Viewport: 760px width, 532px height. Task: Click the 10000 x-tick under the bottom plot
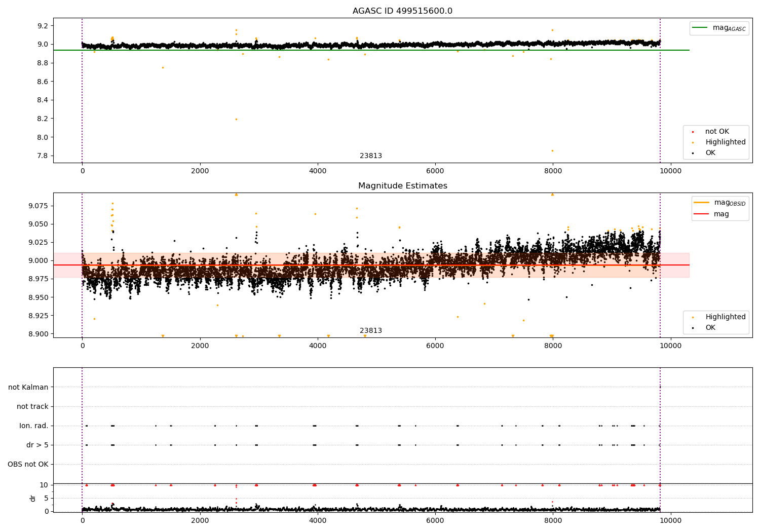(x=671, y=520)
